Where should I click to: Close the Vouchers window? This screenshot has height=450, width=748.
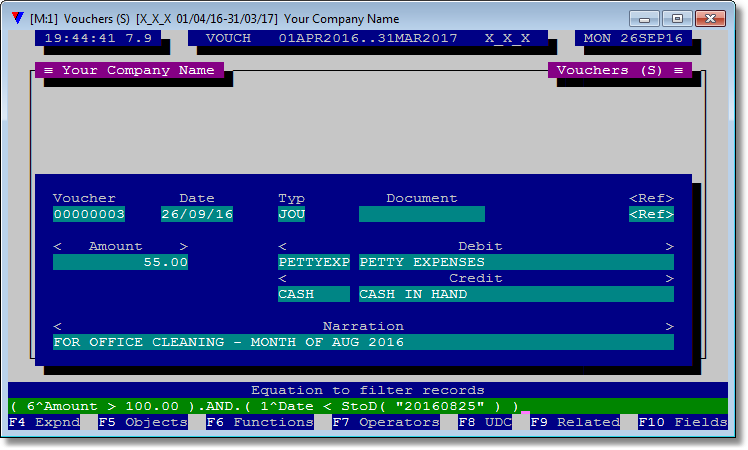point(710,19)
